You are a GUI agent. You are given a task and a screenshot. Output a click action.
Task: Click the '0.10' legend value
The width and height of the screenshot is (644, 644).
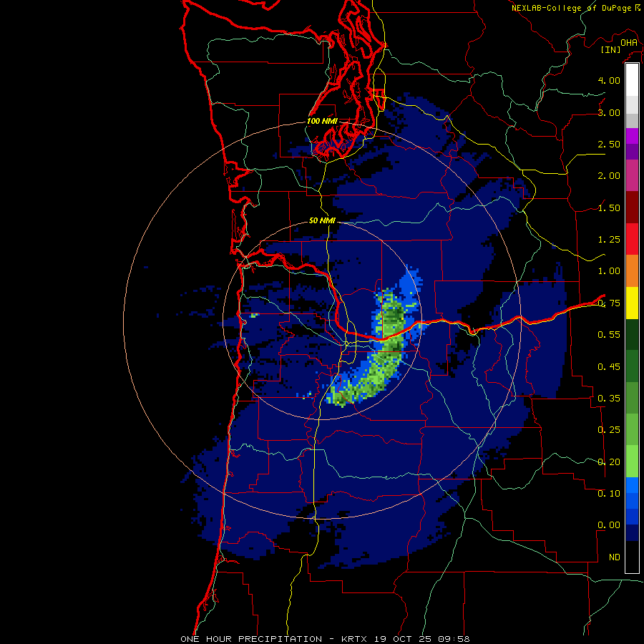point(609,494)
